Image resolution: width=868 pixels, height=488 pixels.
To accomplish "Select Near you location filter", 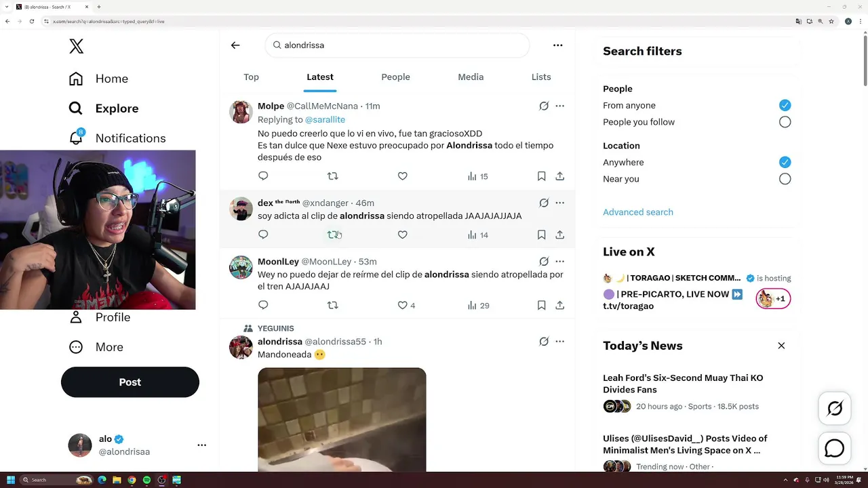I will point(785,179).
